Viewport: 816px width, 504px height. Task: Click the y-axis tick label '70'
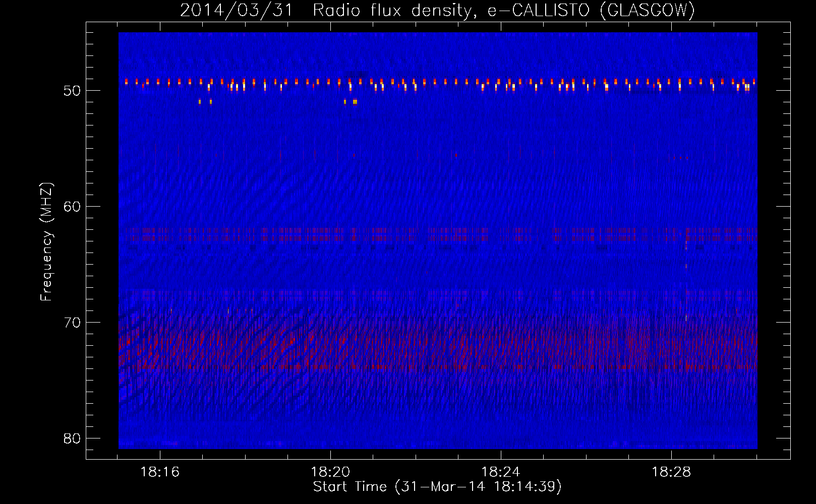[x=73, y=323]
